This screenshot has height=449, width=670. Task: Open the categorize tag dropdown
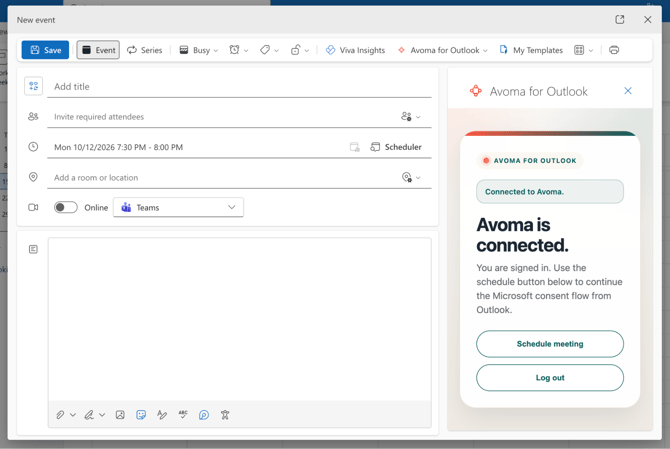pos(269,50)
